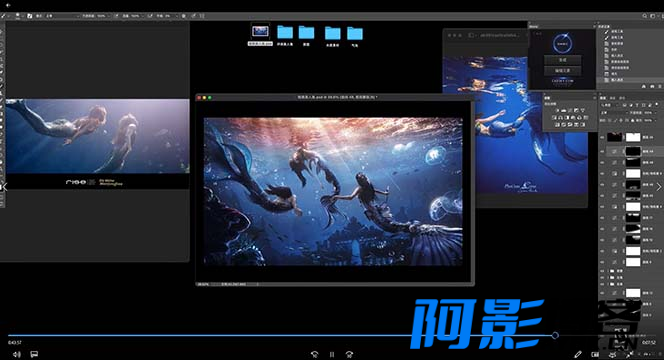Click the trash icon in the History panel
Screen dimensions: 664x360
[x=659, y=86]
